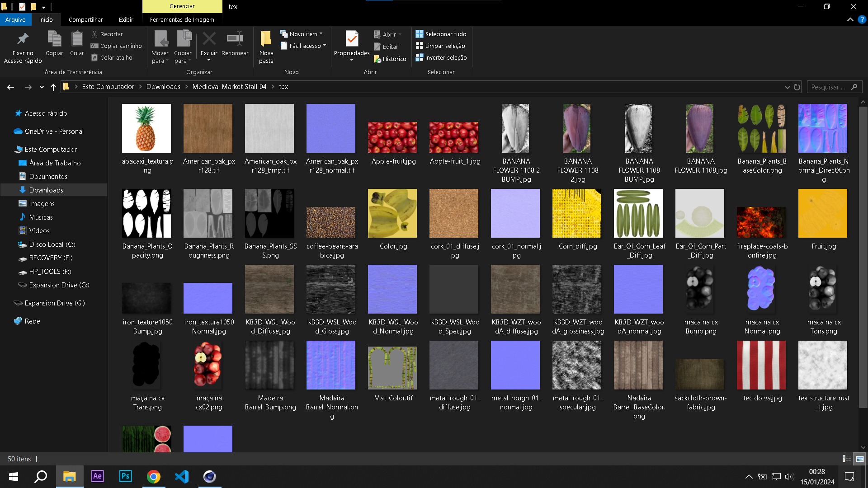
Task: Switch to large thumbnails view toggle
Action: pos(860,459)
